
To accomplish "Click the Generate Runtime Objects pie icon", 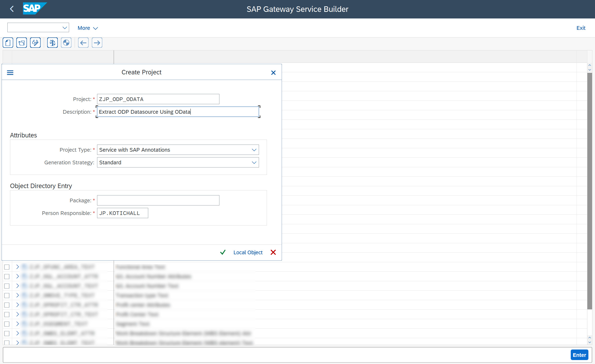I will click(66, 42).
